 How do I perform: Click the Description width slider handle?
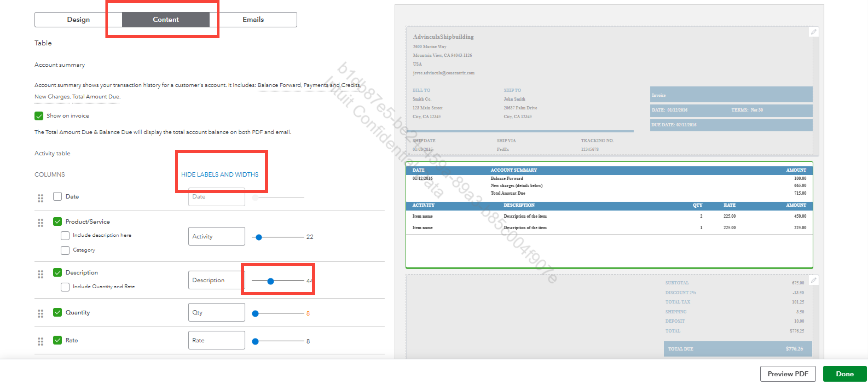[270, 281]
